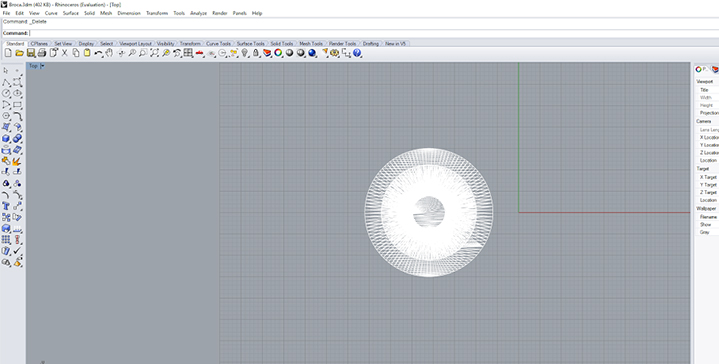Switch to the Drafting tab
This screenshot has width=719, height=364.
(x=371, y=44)
